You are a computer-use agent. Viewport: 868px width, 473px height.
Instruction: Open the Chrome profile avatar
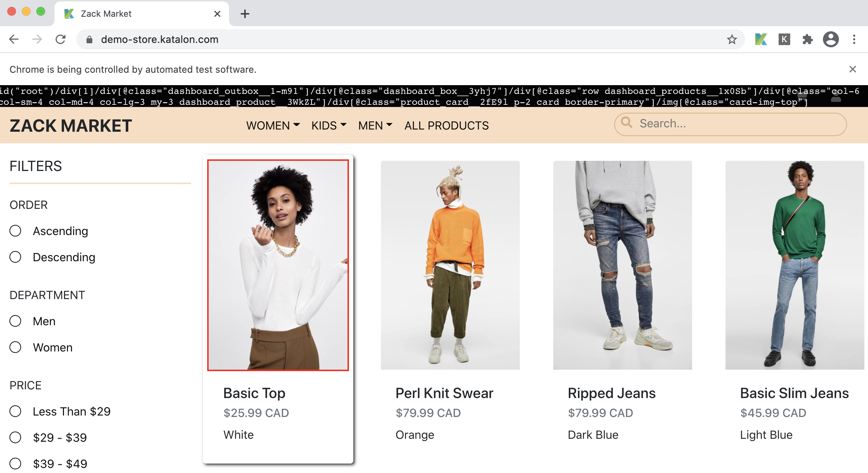coord(831,39)
